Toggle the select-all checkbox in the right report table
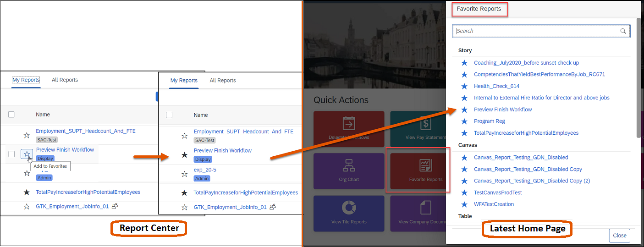This screenshot has width=644, height=247. coord(169,115)
